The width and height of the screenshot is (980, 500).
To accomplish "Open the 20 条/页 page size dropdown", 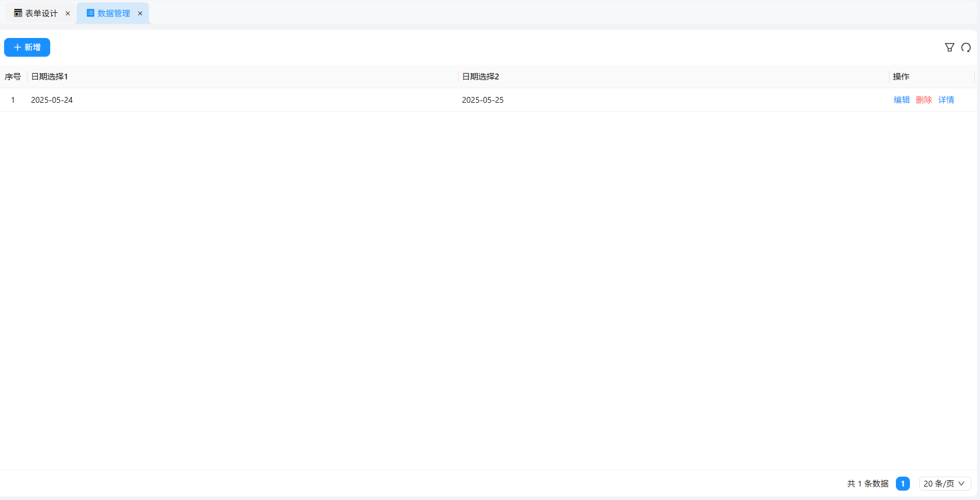I will (945, 484).
